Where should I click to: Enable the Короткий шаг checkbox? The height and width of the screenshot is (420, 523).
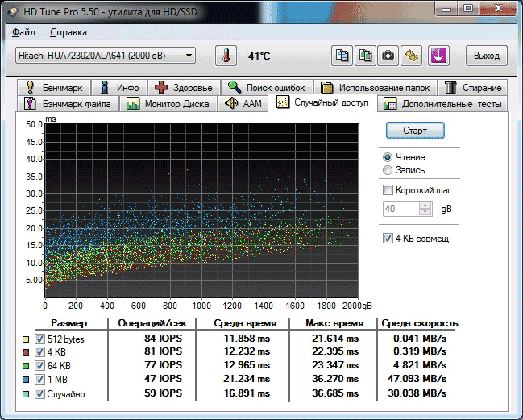click(x=388, y=191)
